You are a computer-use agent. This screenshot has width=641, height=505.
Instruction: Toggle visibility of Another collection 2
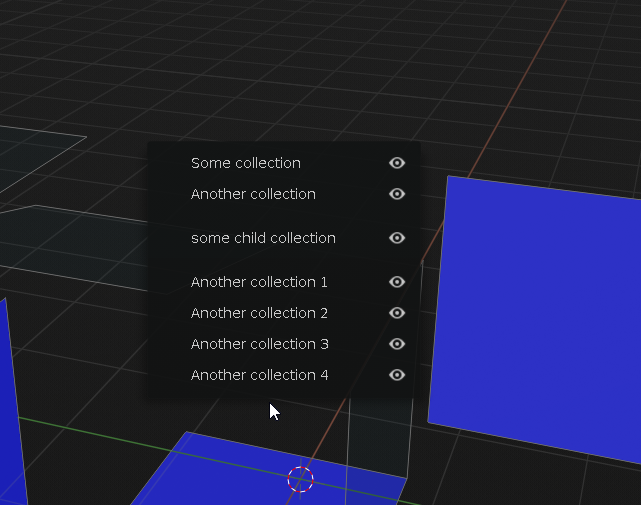(397, 313)
